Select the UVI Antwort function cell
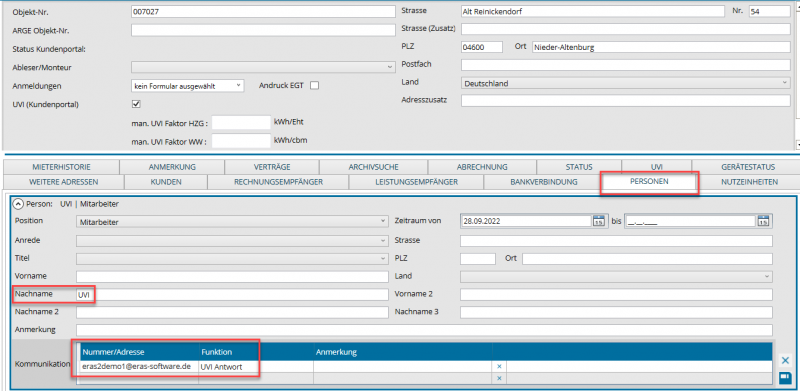The image size is (800, 391). pyautogui.click(x=256, y=366)
